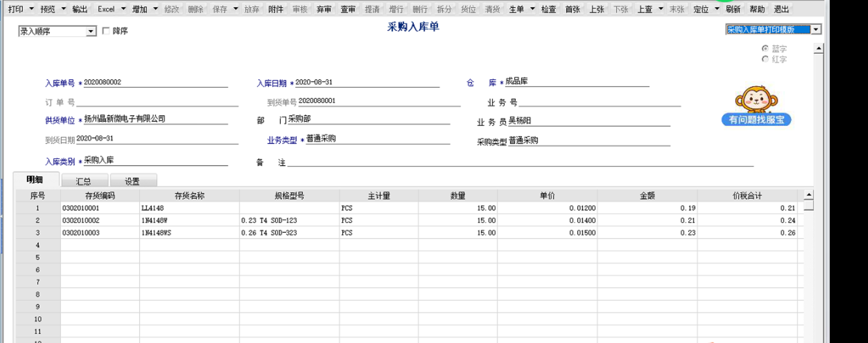Expand the Excel dropdown arrow
868x343 pixels.
tap(123, 9)
